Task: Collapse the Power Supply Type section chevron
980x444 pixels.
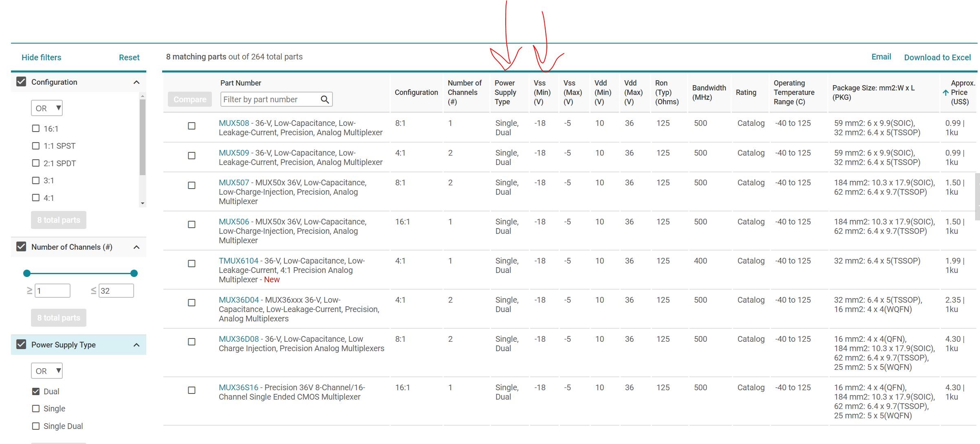Action: (137, 345)
